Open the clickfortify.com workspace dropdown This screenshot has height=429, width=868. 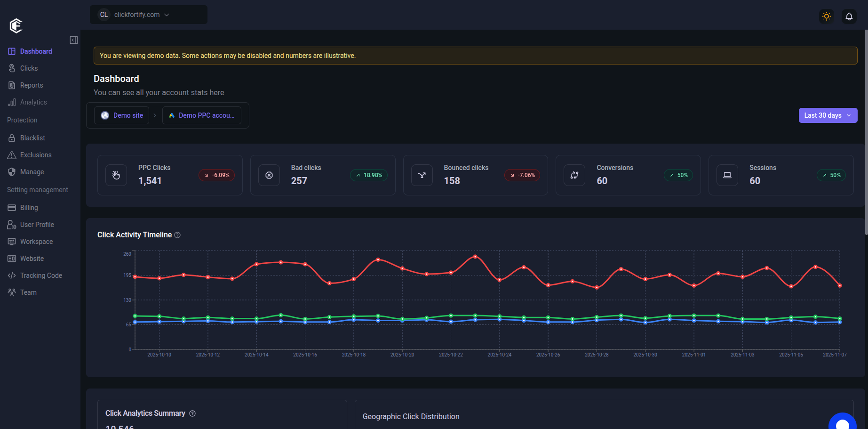coord(148,15)
